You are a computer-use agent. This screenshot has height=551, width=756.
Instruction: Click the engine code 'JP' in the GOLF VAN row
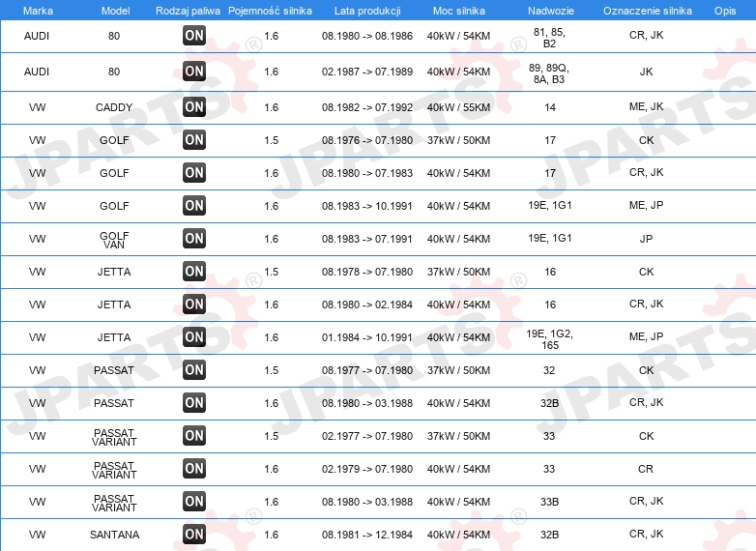[647, 239]
